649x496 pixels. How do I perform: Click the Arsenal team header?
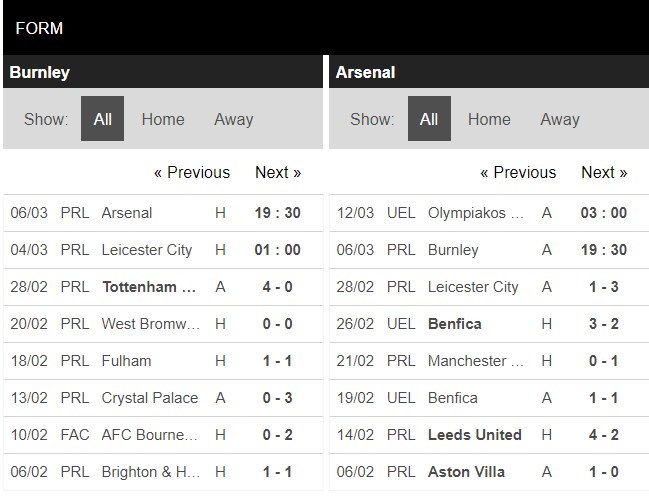click(x=366, y=72)
